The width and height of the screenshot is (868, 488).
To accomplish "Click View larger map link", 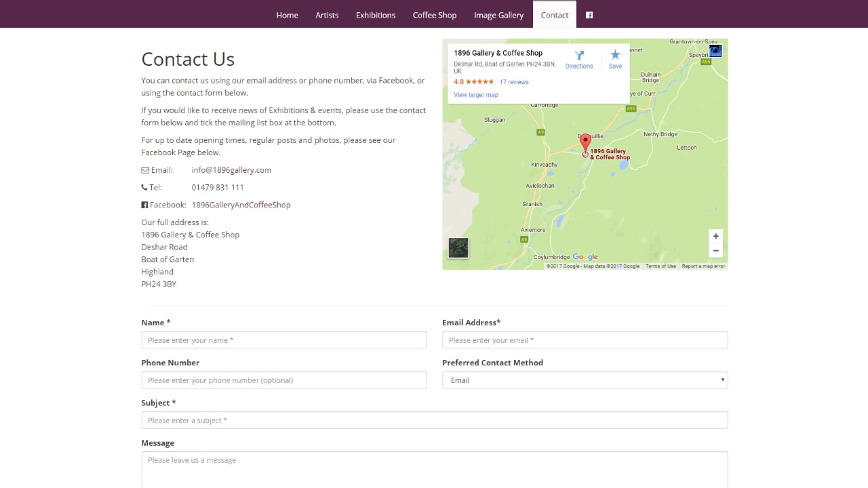I will [476, 95].
